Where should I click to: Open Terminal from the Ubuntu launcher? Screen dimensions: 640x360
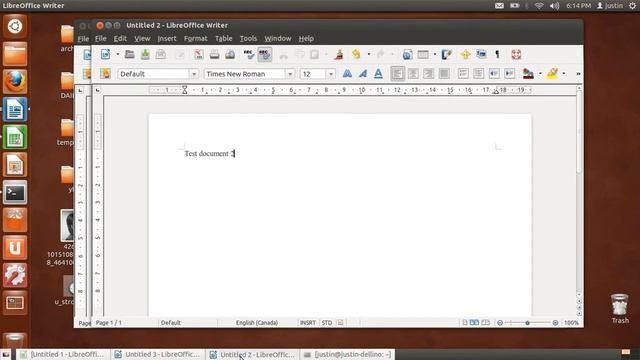[x=15, y=192]
